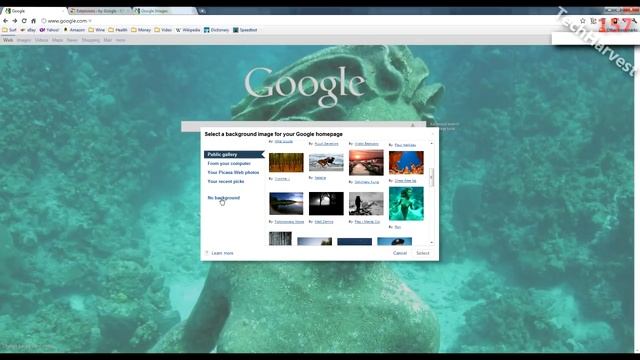Click the Select button in dialog

[x=422, y=253]
